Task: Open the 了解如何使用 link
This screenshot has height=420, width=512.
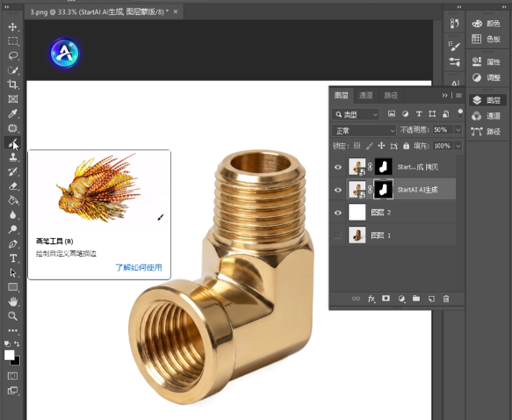Action: 139,267
